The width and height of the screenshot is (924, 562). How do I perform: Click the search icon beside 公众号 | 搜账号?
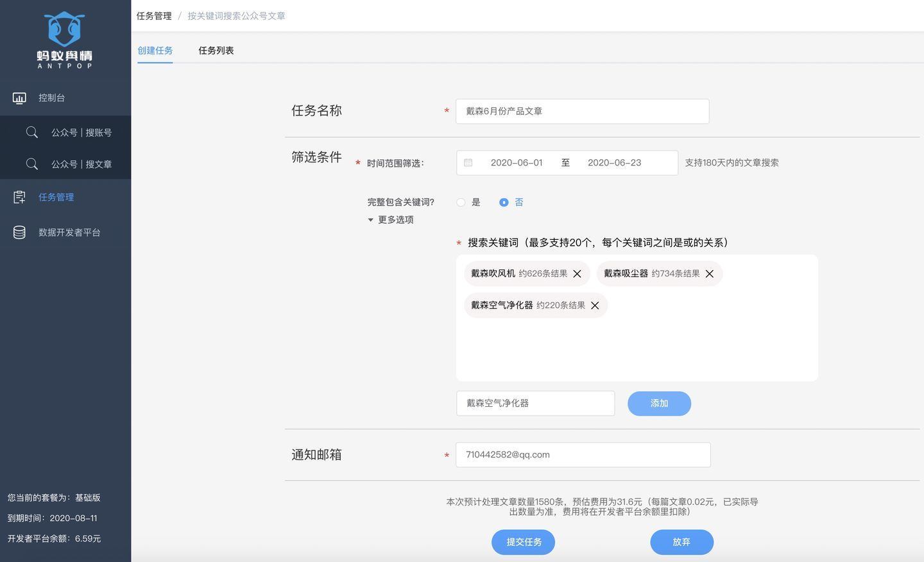(x=31, y=132)
